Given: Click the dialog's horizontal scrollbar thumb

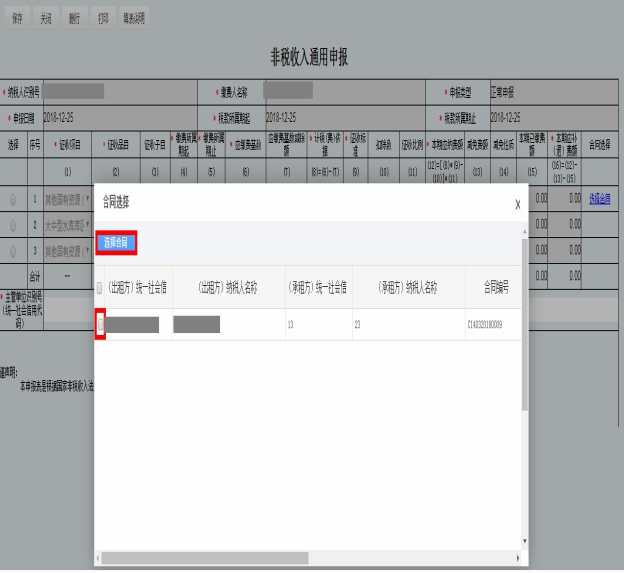Looking at the screenshot, I should click(x=205, y=558).
